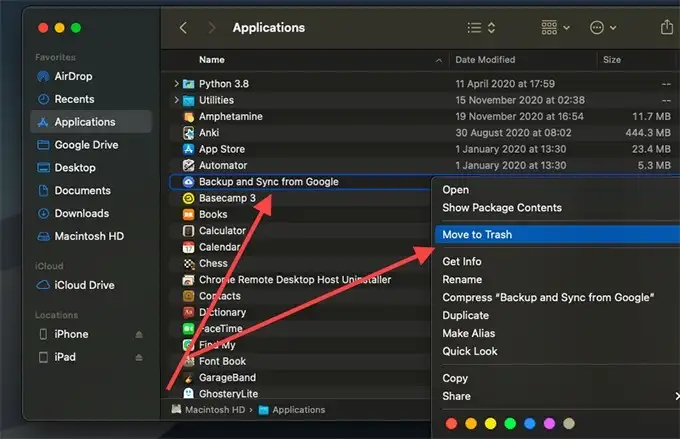The width and height of the screenshot is (680, 439).
Task: Eject the iPhone device
Action: pos(139,334)
